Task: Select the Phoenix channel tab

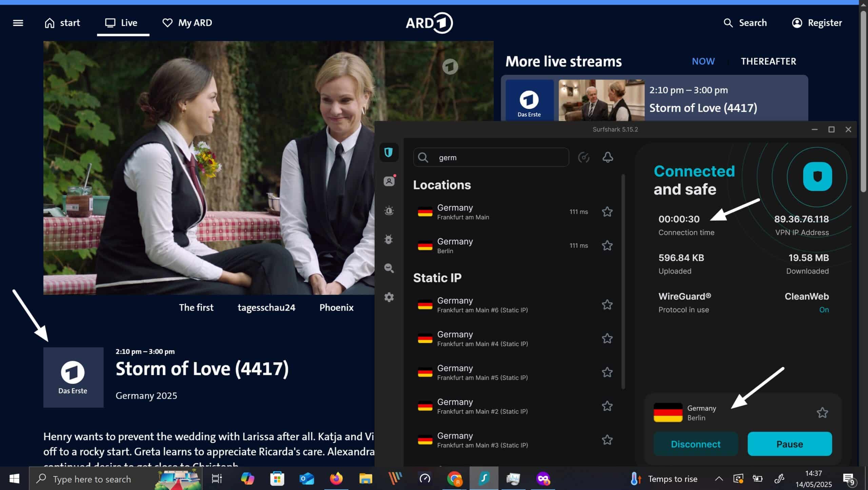Action: click(x=336, y=307)
